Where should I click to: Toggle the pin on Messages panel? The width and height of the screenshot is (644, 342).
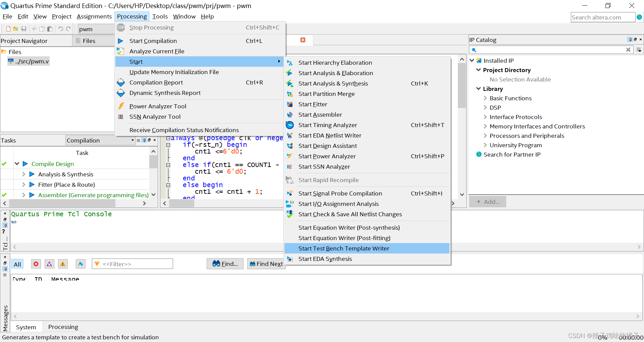click(x=5, y=269)
